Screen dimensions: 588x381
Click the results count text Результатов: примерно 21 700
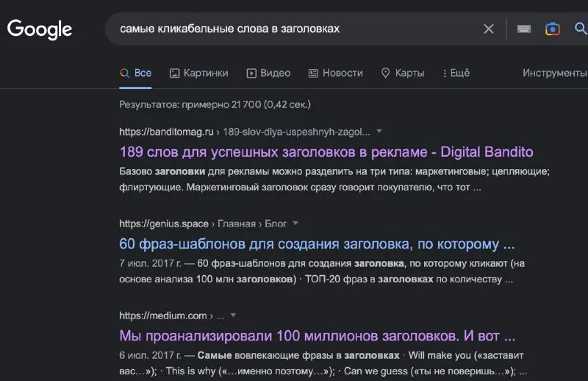click(215, 104)
